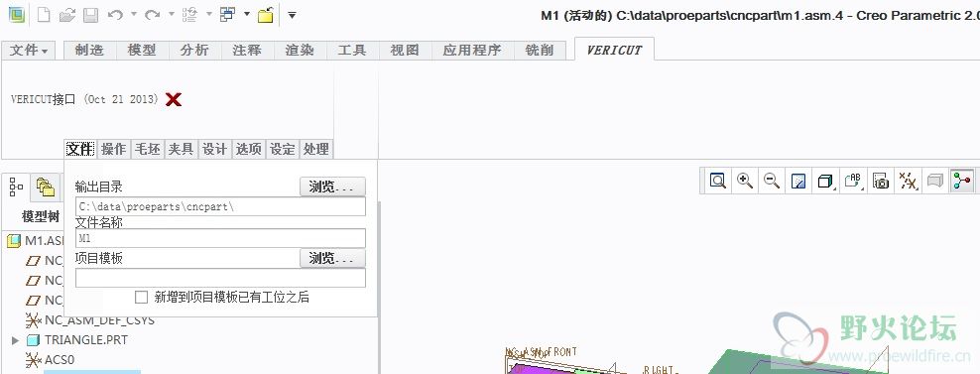Switch to the 铣削 ribbon tab
The height and width of the screenshot is (374, 980).
coord(540,50)
